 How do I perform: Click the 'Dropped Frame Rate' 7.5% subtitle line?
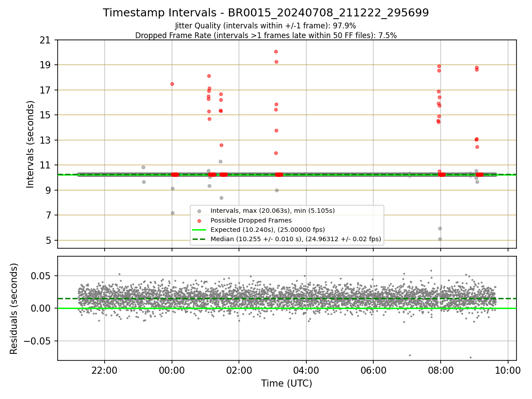point(266,35)
